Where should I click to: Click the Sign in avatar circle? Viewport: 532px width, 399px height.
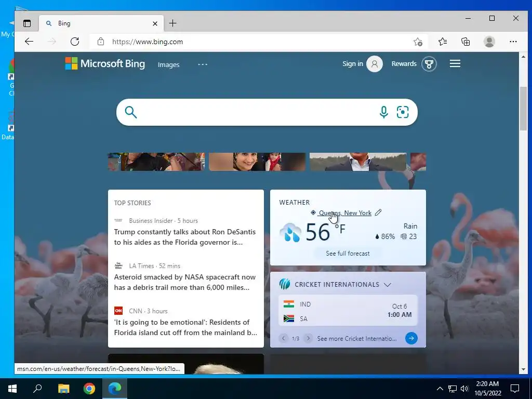pyautogui.click(x=374, y=64)
